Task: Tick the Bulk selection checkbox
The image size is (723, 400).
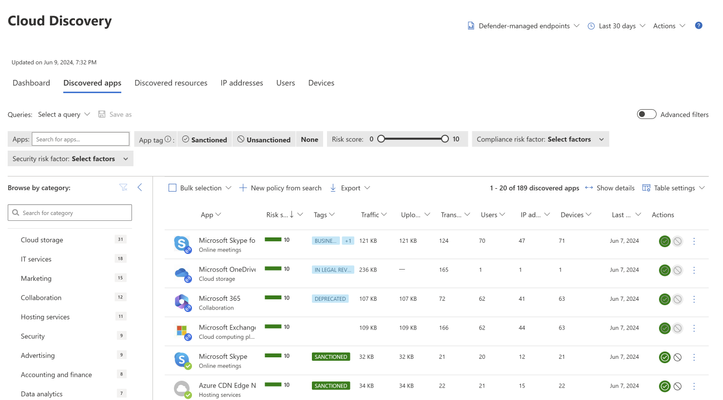Action: [172, 188]
